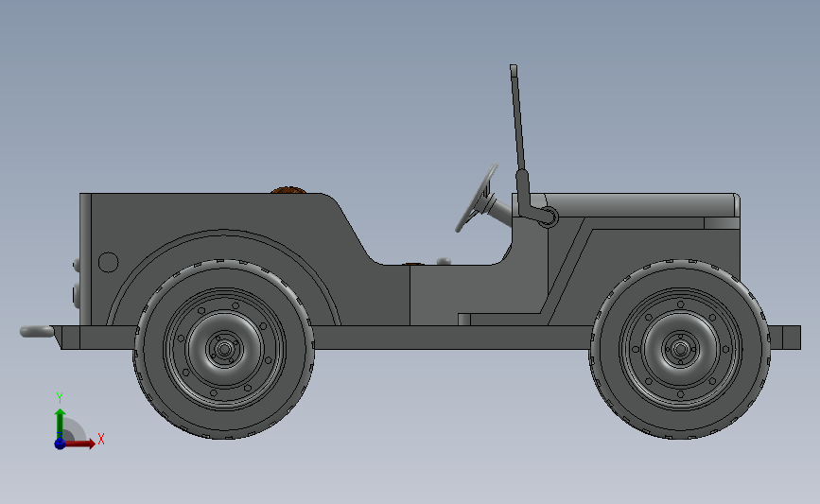Pick the small knob on the door sill
This screenshot has height=504, width=820.
click(444, 261)
